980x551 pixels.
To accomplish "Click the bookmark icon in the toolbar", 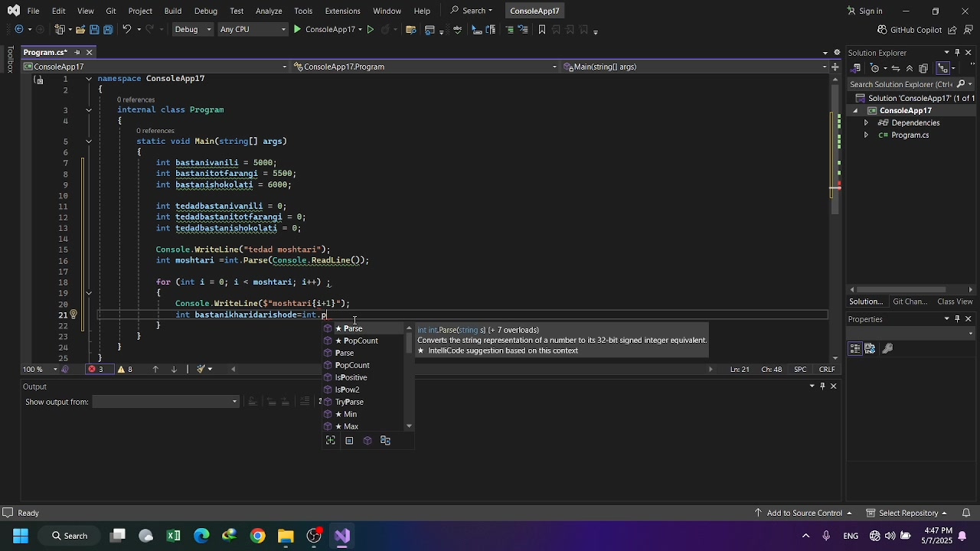I will 542,30.
